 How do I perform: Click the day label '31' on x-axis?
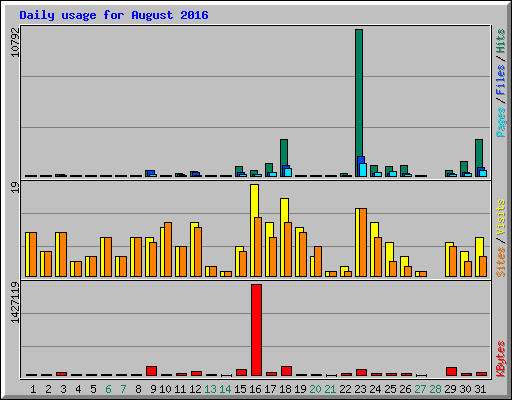[480, 389]
